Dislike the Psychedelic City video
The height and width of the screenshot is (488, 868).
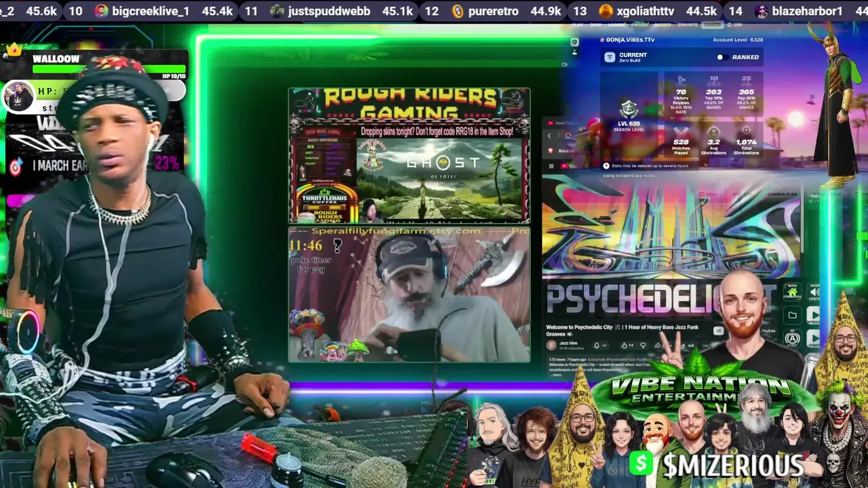pyautogui.click(x=643, y=346)
